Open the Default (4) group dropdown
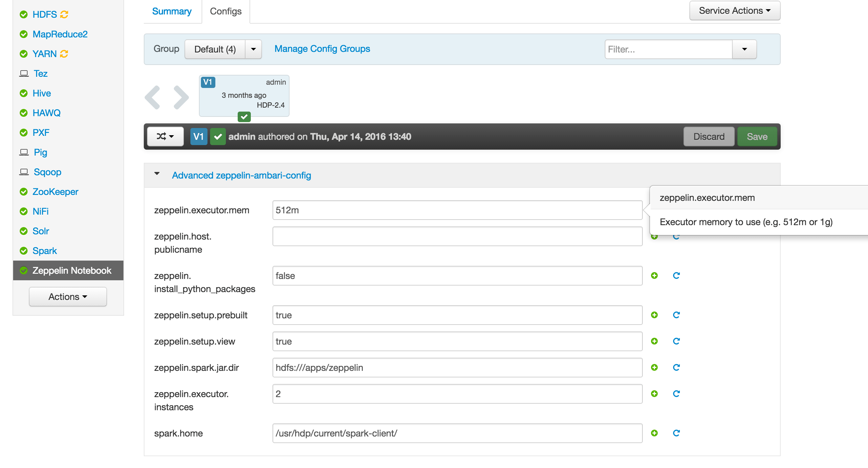 253,49
